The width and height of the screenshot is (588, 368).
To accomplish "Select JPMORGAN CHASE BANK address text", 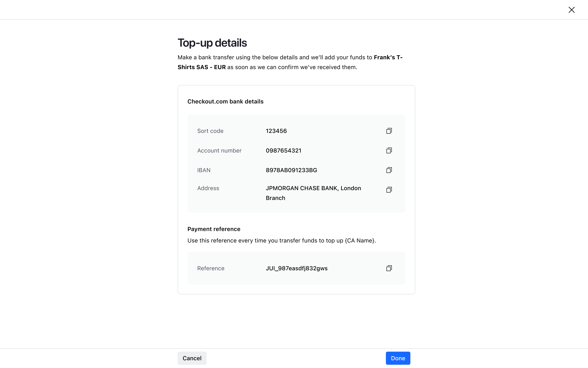I will pyautogui.click(x=313, y=193).
